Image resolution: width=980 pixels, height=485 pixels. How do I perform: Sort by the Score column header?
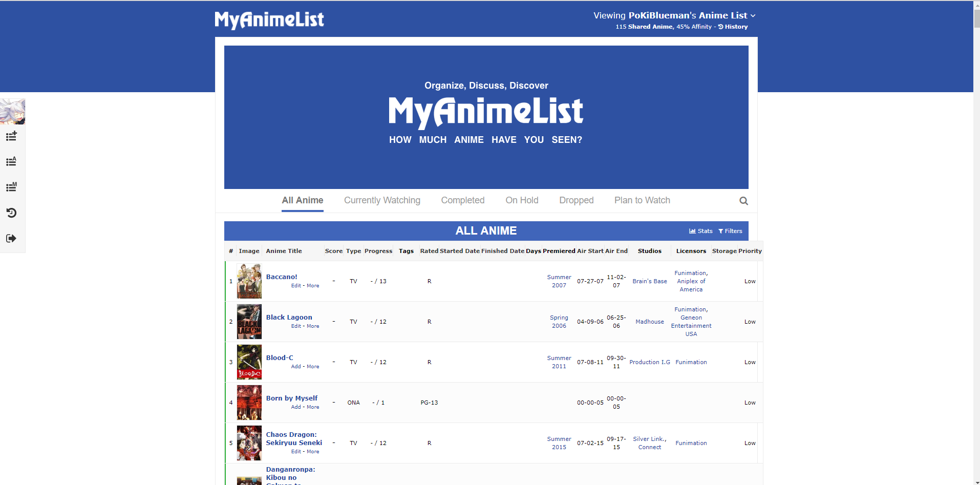[333, 251]
